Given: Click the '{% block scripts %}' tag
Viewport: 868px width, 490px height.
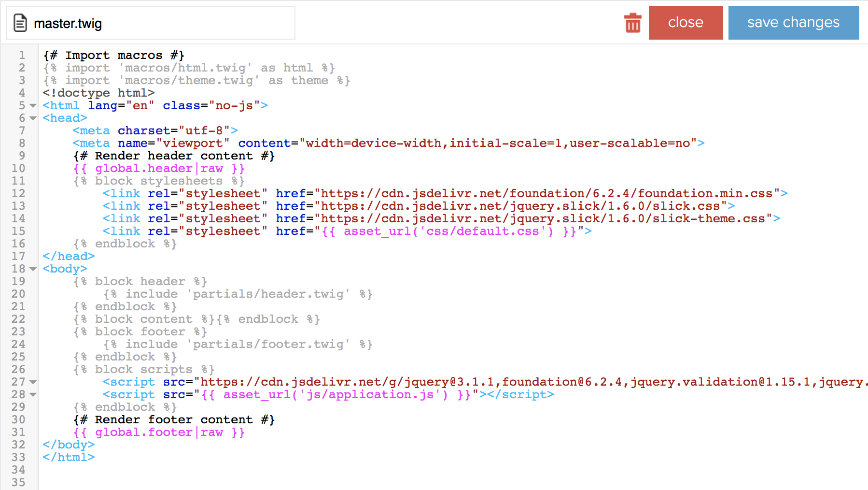Looking at the screenshot, I should pos(144,369).
